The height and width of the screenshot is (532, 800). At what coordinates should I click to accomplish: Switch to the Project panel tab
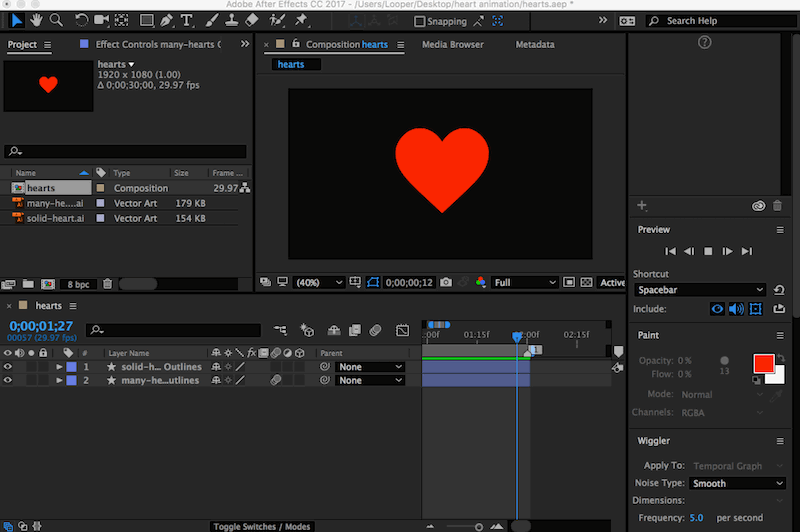(x=22, y=44)
